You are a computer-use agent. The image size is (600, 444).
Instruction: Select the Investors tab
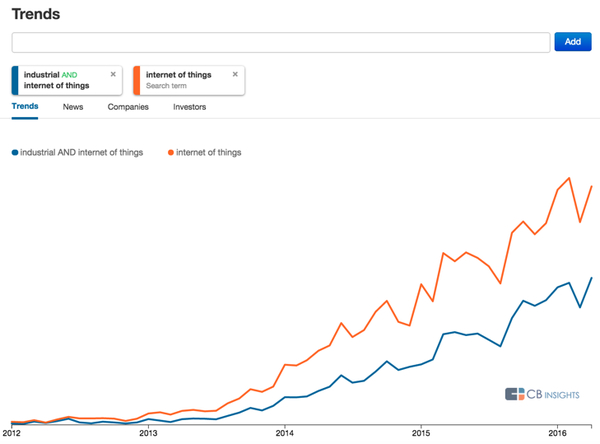tap(189, 106)
